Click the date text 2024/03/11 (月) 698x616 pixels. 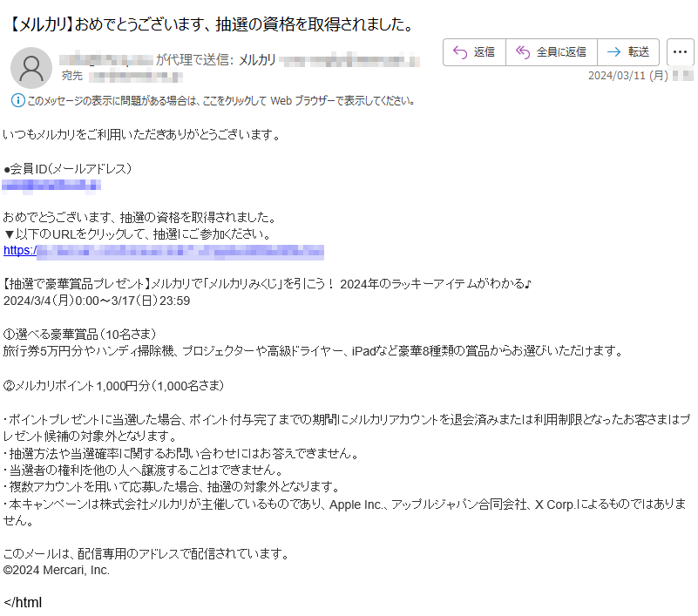[627, 76]
